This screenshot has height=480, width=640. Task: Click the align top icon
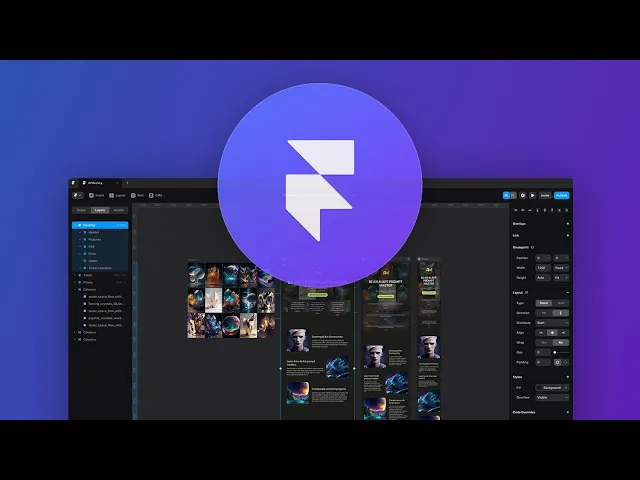pos(538,210)
